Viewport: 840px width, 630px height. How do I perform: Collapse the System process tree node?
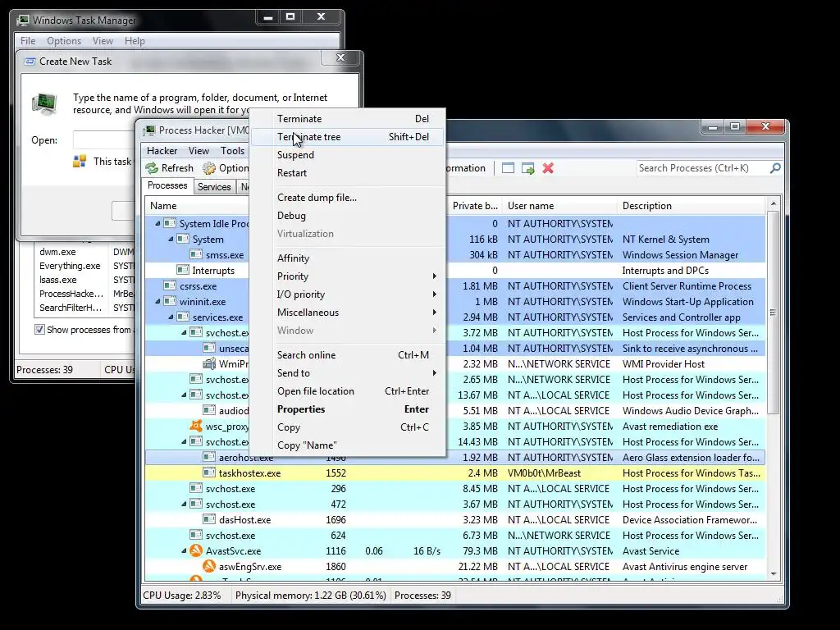point(171,239)
